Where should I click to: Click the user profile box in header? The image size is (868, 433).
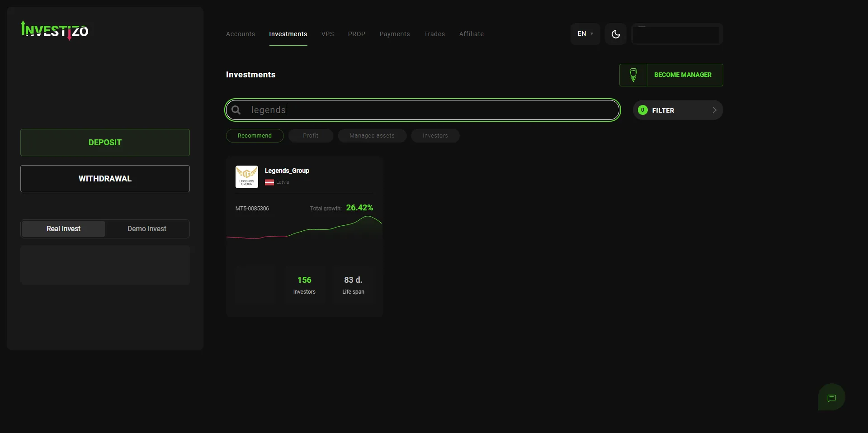[677, 34]
